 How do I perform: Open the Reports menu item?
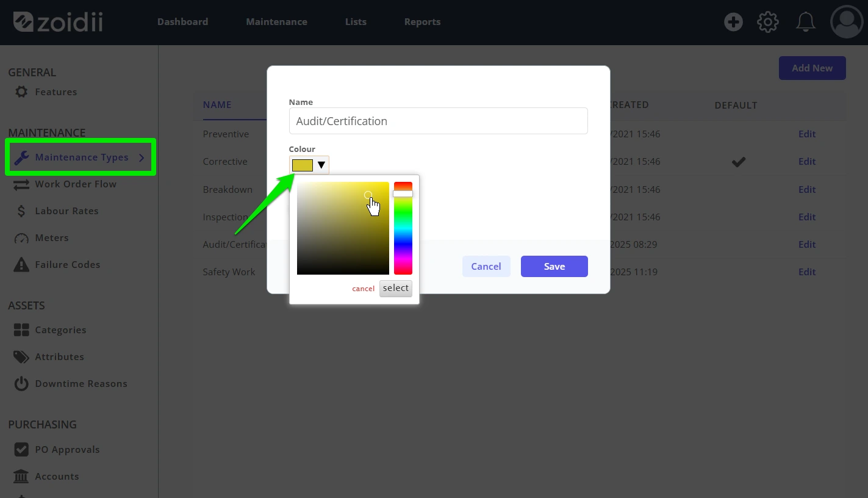[x=422, y=22]
